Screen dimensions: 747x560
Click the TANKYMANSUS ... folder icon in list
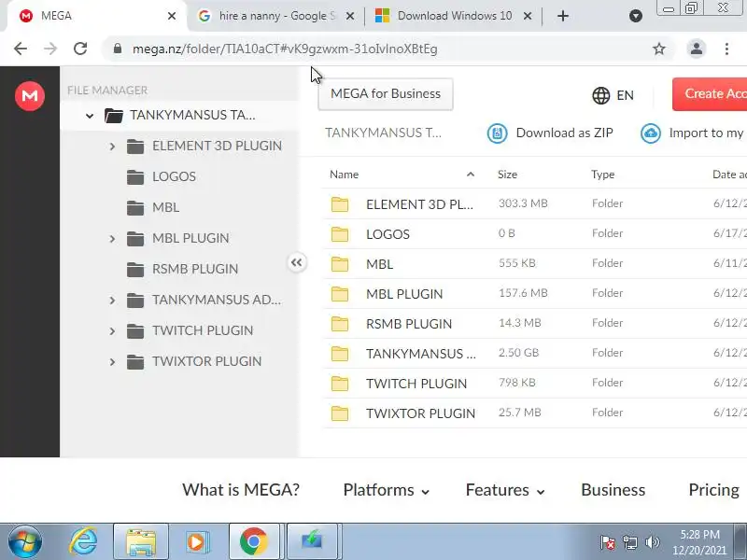[x=340, y=354]
